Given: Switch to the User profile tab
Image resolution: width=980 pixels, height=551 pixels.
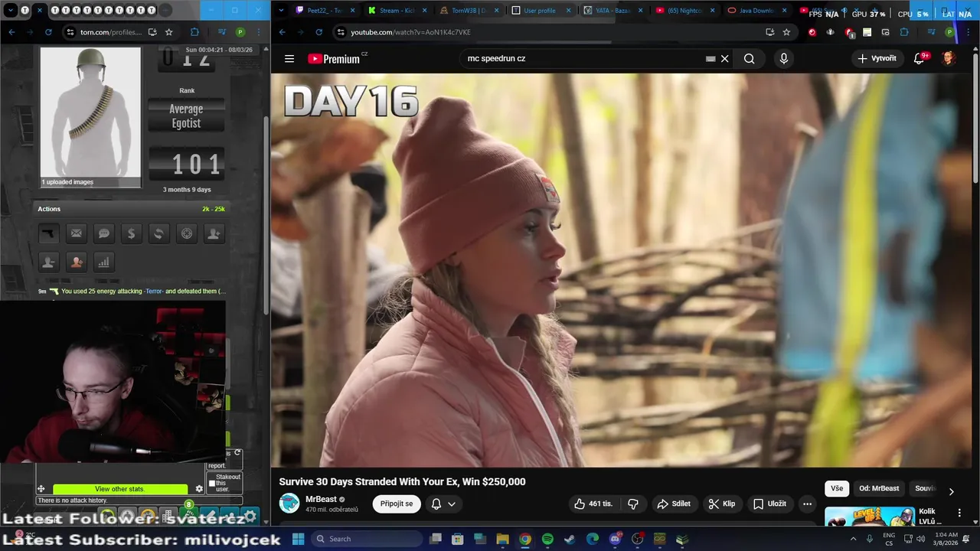Looking at the screenshot, I should point(540,11).
